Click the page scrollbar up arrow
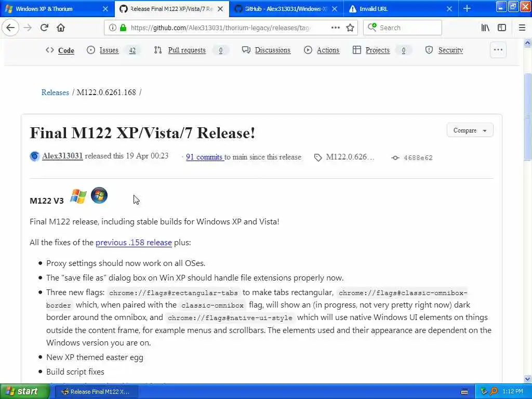The image size is (532, 399). 527,43
